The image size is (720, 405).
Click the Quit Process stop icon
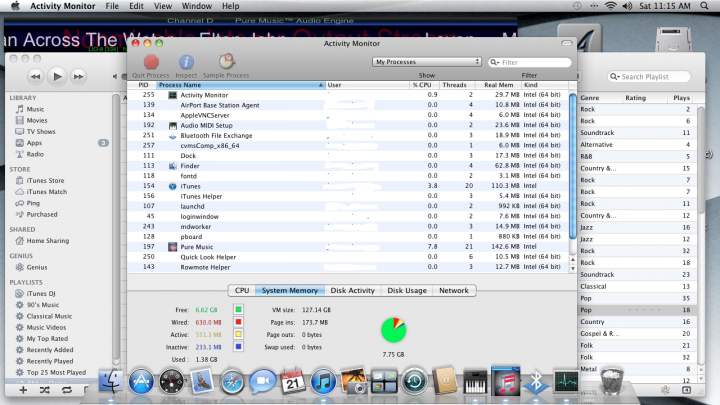(x=151, y=62)
